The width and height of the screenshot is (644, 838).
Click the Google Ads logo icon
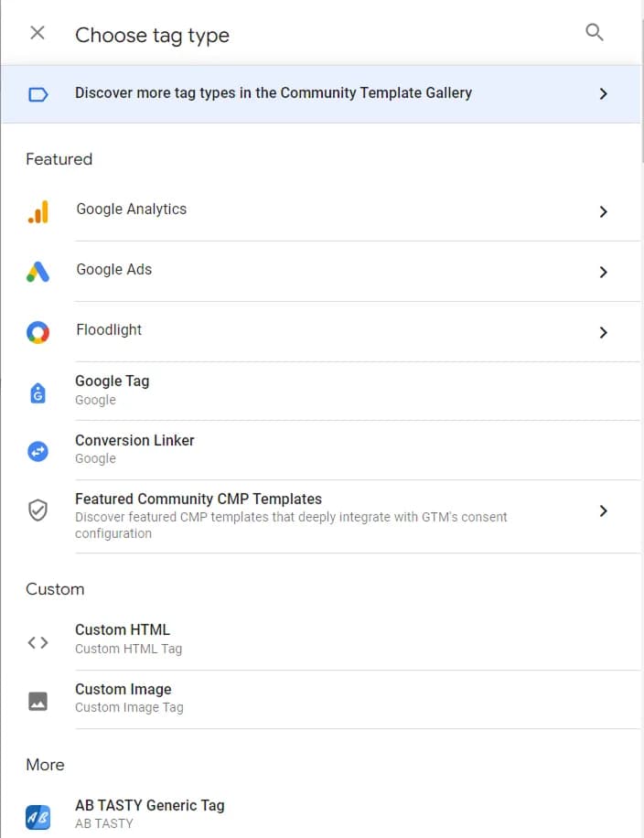[38, 272]
